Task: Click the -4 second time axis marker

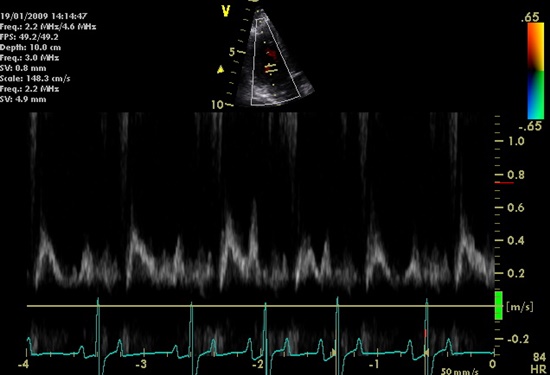Action: [x=23, y=364]
